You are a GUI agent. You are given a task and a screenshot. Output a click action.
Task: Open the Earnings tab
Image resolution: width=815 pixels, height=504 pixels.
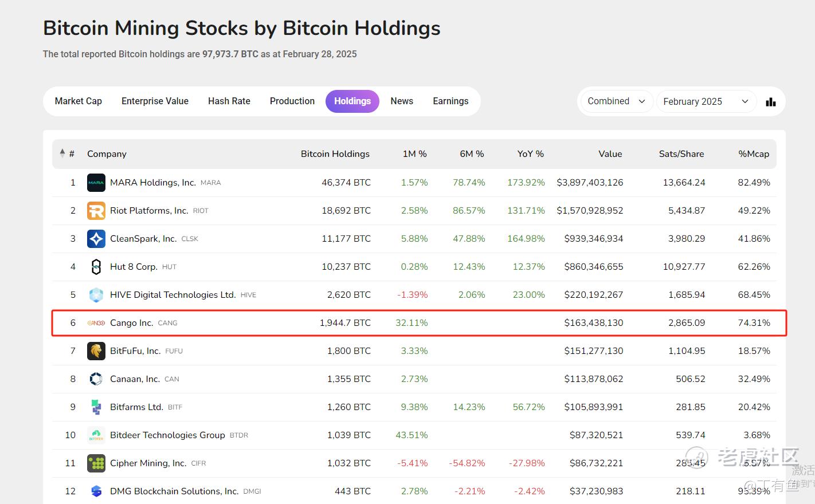point(450,101)
